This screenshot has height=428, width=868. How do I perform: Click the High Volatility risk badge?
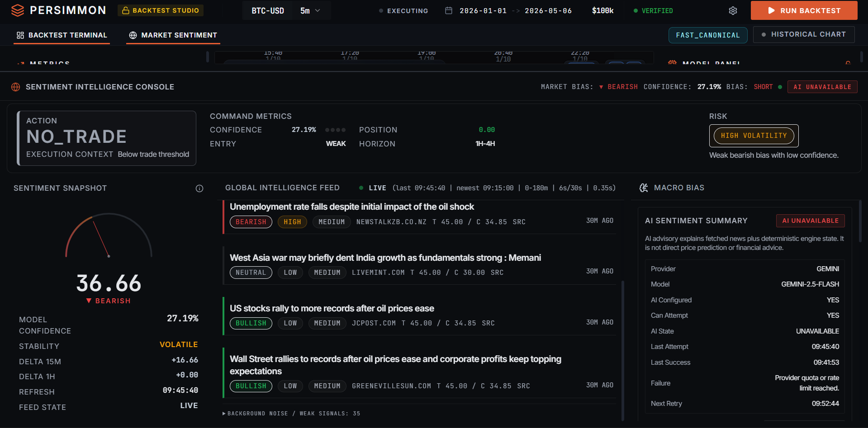click(x=754, y=136)
